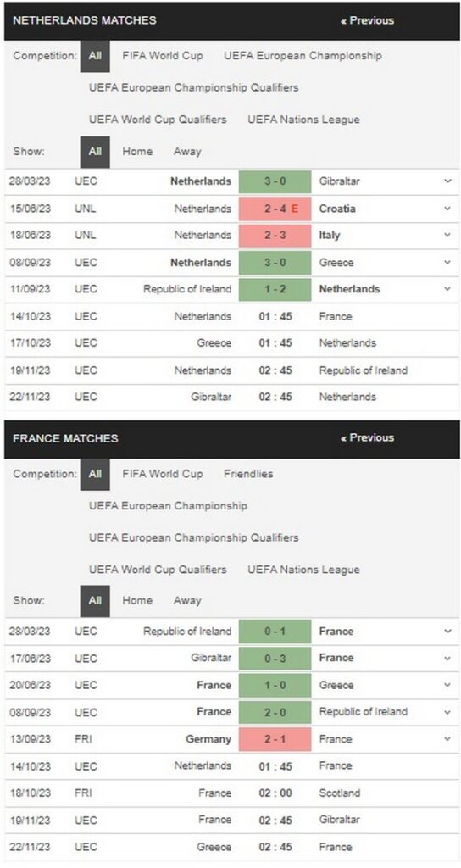Click the chevron beside Republic of Ireland 0-1 France

coord(447,632)
